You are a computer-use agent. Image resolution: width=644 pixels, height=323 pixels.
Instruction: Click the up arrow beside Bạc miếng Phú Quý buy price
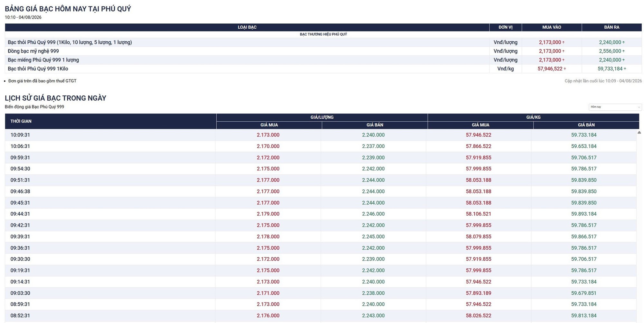pos(563,60)
